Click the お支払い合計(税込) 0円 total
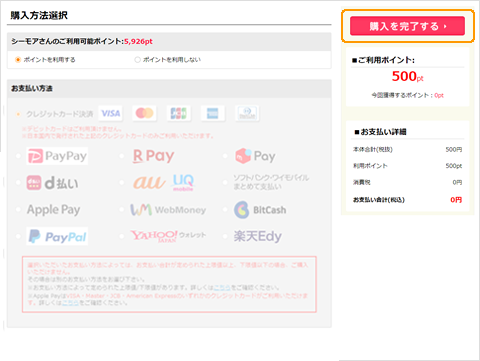This screenshot has height=361, width=480. pyautogui.click(x=407, y=200)
